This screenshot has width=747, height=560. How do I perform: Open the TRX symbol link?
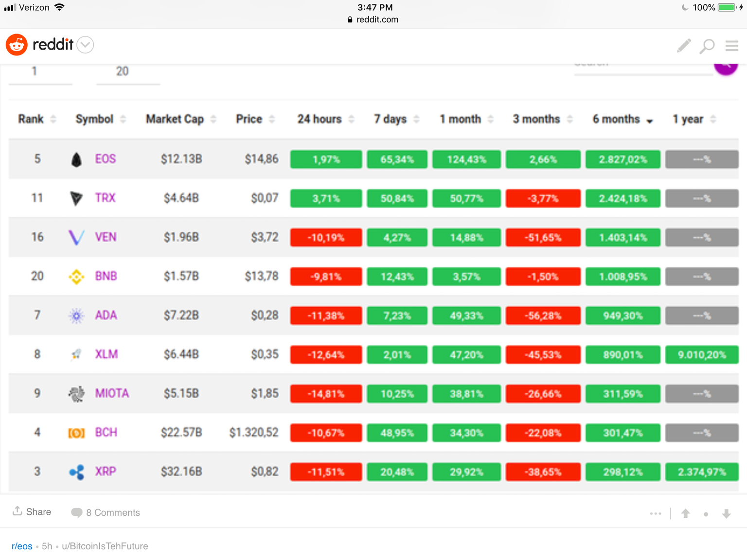[x=105, y=198]
